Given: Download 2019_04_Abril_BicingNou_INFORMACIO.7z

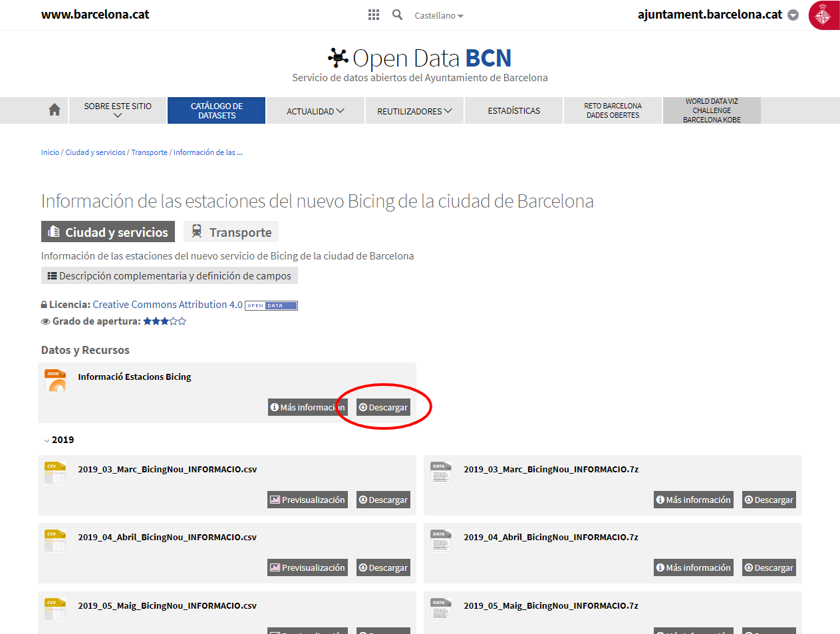Looking at the screenshot, I should (x=769, y=567).
